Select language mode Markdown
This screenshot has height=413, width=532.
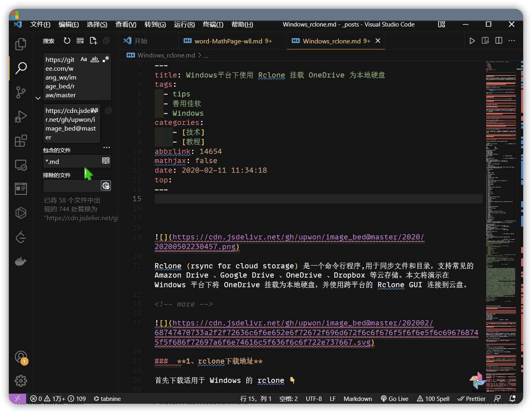(x=358, y=399)
